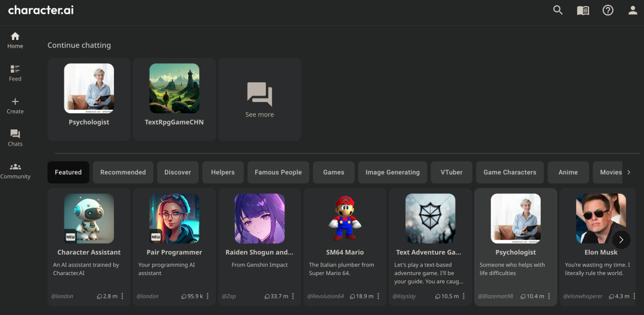Open the Famous People tab
This screenshot has width=644, height=315.
(x=278, y=172)
